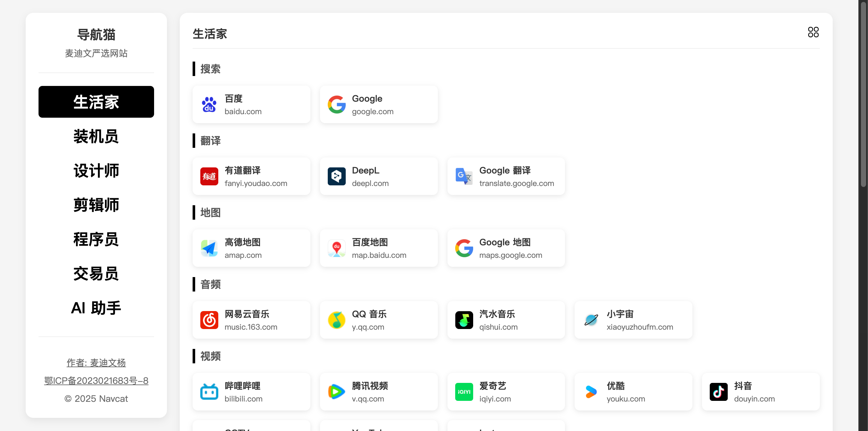Switch to the 交易员 category
Viewport: 868px width, 431px height.
96,274
